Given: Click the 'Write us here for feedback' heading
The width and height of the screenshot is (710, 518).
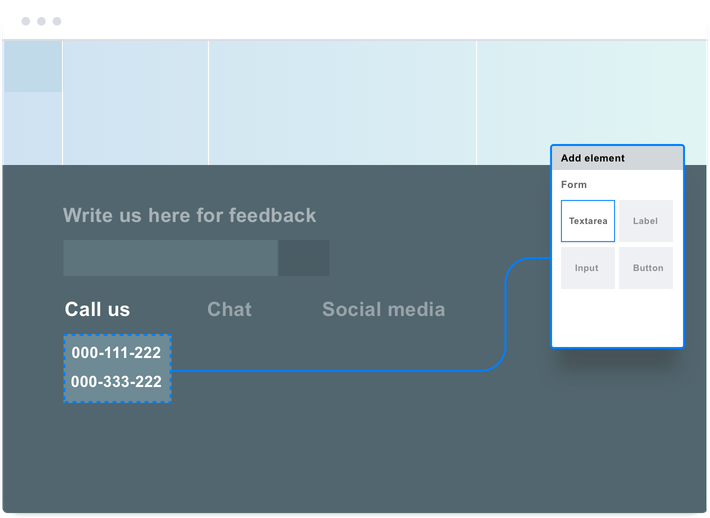Looking at the screenshot, I should pos(189,215).
